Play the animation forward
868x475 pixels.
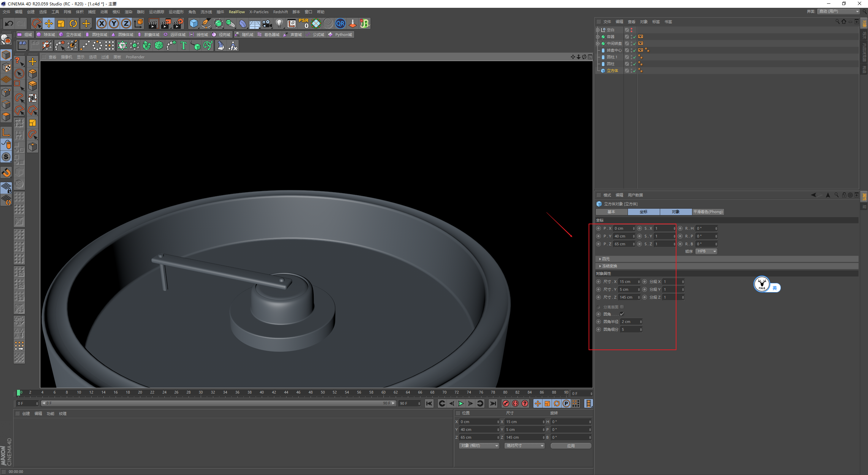click(461, 403)
